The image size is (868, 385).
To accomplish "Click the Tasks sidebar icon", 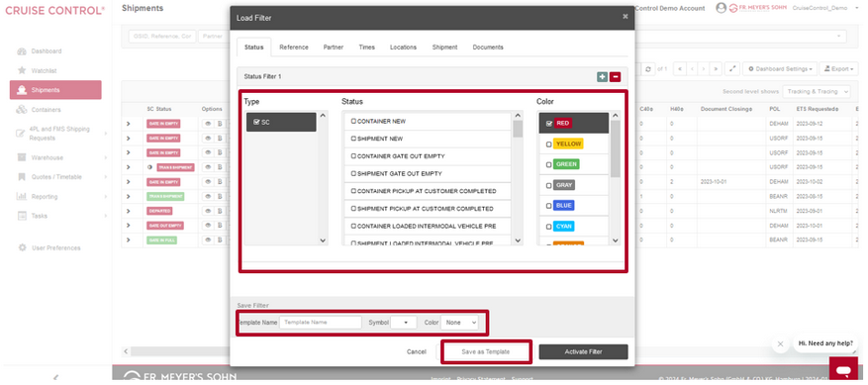I will [22, 216].
